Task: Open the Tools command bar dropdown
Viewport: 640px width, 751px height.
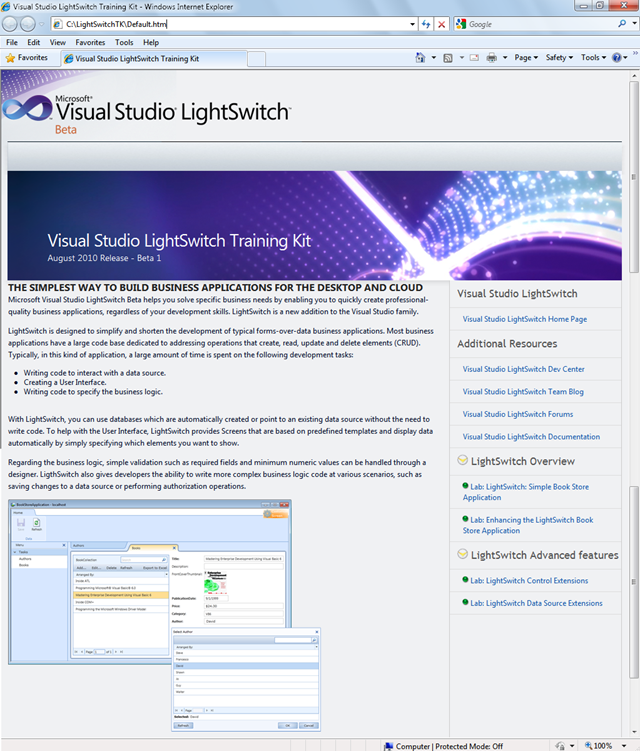Action: click(594, 57)
